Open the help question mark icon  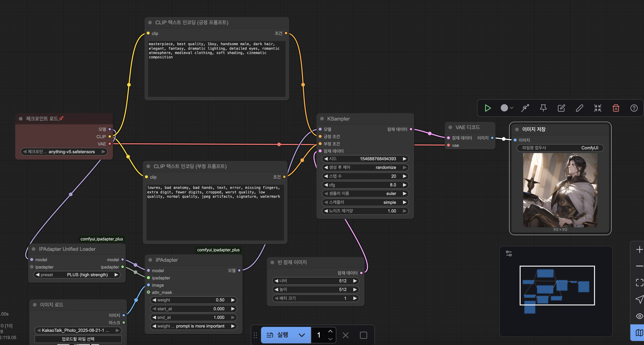tap(634, 108)
